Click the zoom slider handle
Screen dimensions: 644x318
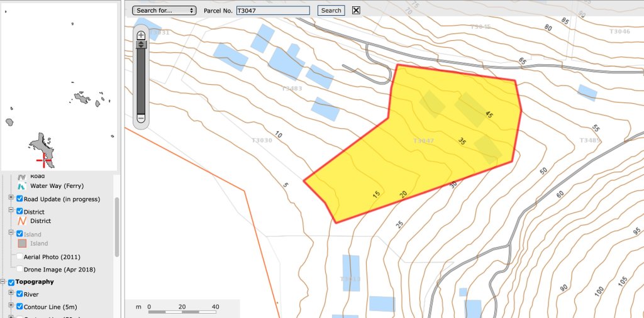141,45
